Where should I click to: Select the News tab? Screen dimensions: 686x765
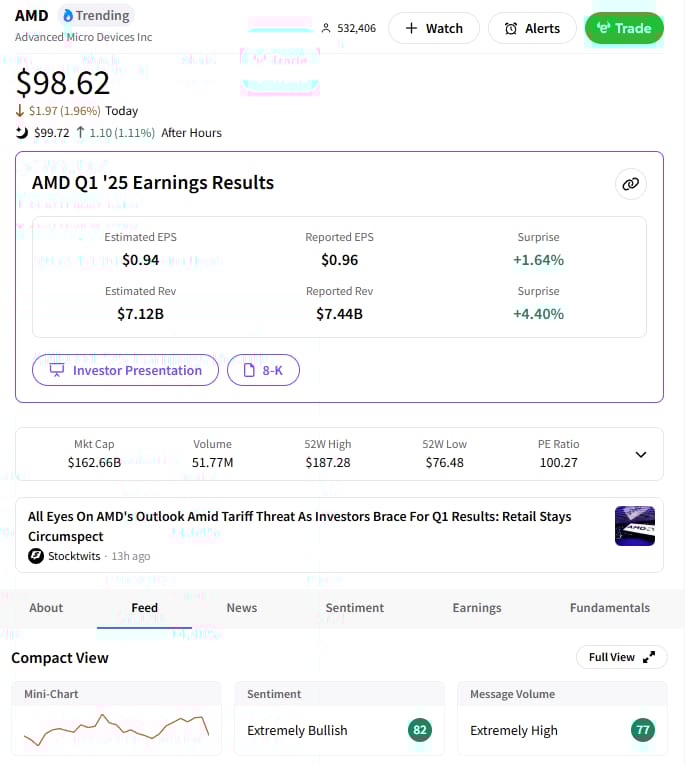[241, 607]
